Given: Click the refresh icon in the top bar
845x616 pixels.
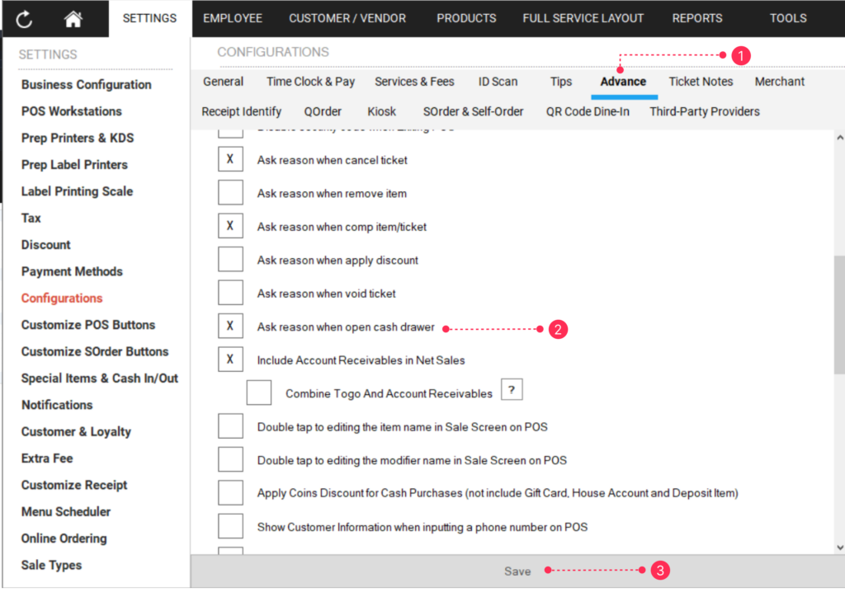Looking at the screenshot, I should pos(24,19).
